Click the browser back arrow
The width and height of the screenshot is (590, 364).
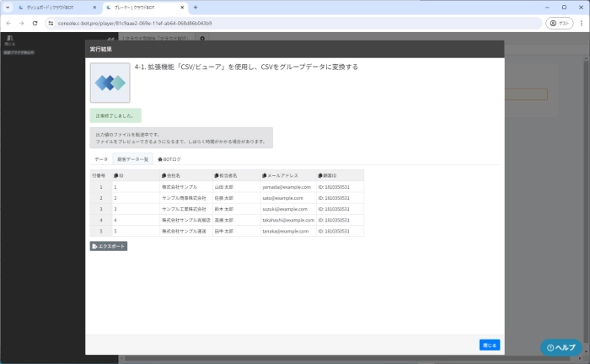point(8,23)
